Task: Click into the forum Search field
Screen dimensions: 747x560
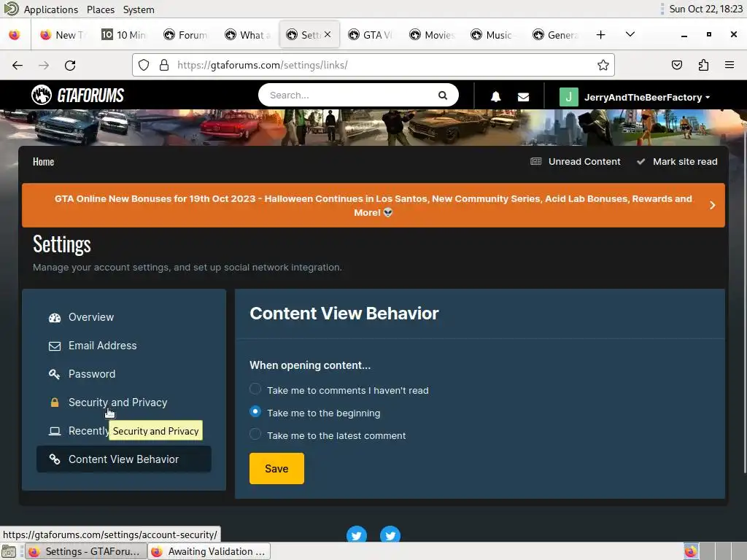Action: coord(352,96)
